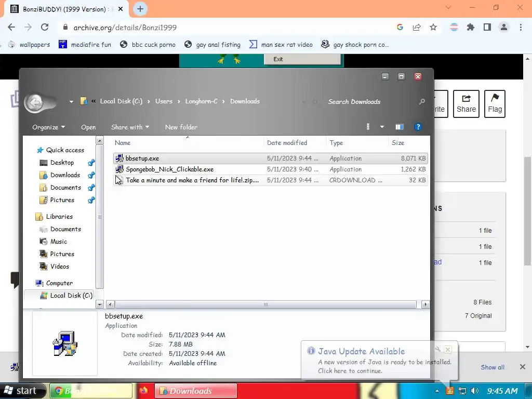
Task: Select Longhorn-C in breadcrumb path
Action: 201,101
